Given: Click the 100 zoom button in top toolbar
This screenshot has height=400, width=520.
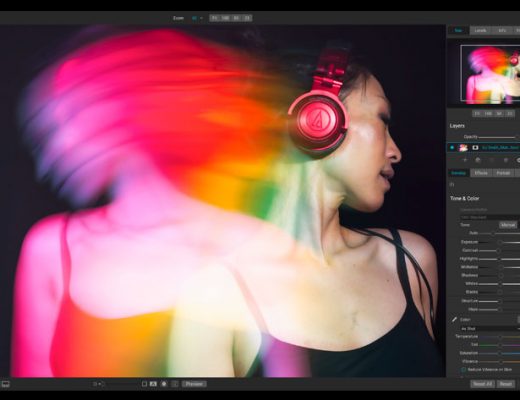Looking at the screenshot, I should click(x=225, y=18).
